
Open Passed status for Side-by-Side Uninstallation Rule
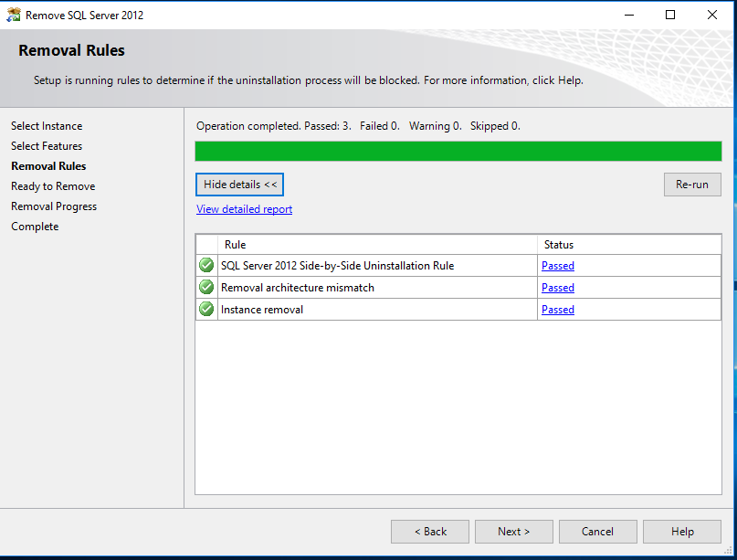(x=557, y=265)
